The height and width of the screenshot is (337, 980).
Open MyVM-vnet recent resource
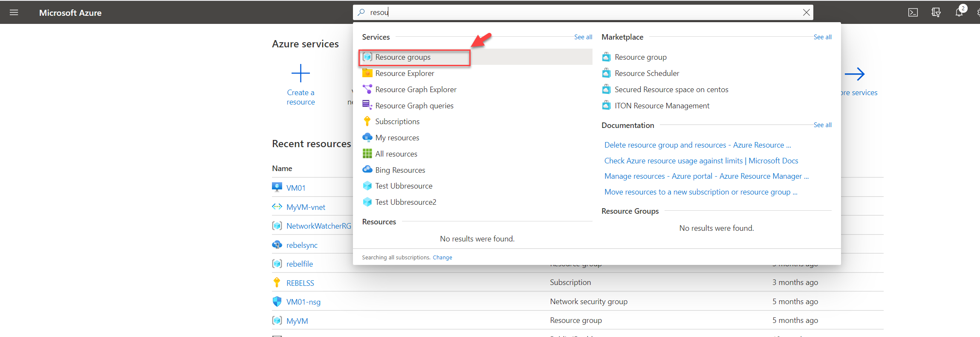tap(306, 207)
